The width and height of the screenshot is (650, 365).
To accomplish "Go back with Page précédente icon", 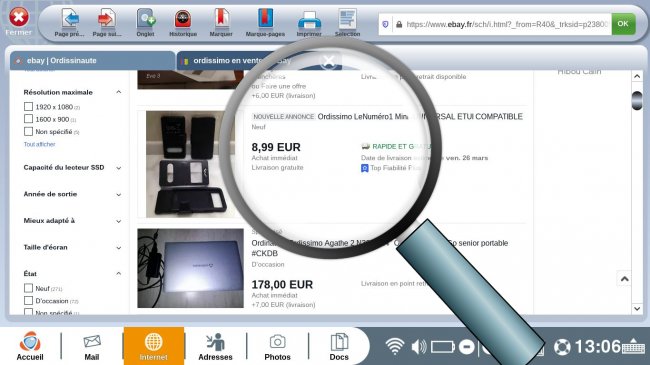I will pyautogui.click(x=70, y=19).
